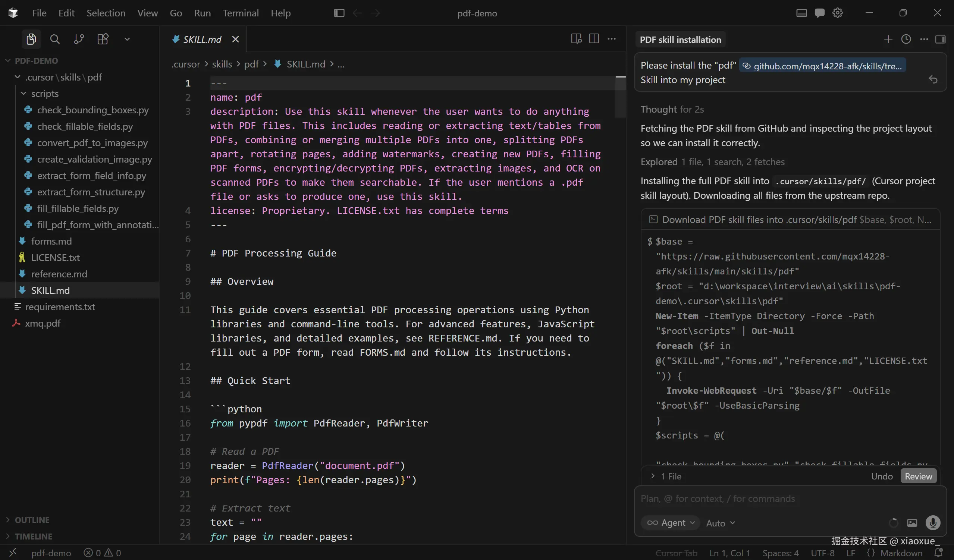The height and width of the screenshot is (560, 954).
Task: Open Cursor settings using the gear icon
Action: (x=837, y=13)
